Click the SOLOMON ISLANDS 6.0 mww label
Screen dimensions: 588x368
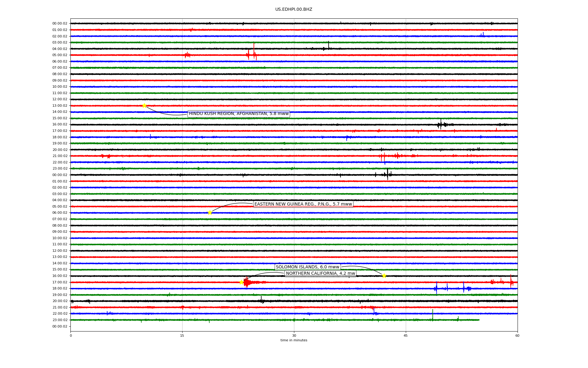tap(307, 267)
